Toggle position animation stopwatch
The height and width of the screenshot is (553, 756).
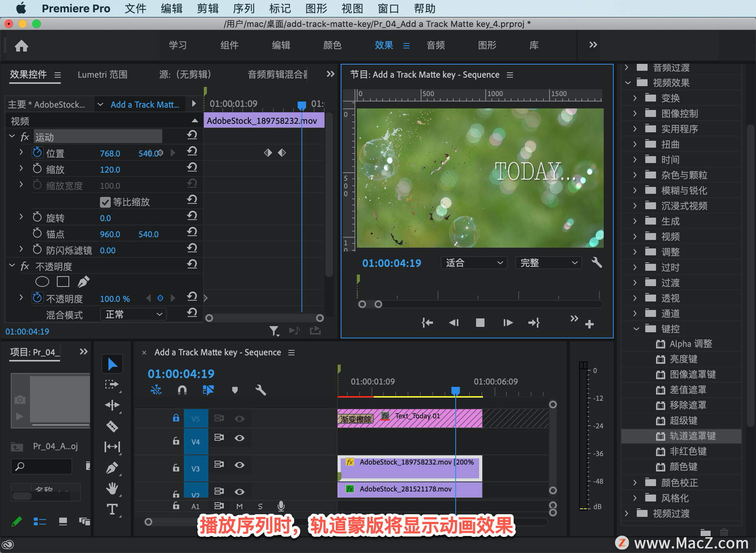tap(37, 152)
